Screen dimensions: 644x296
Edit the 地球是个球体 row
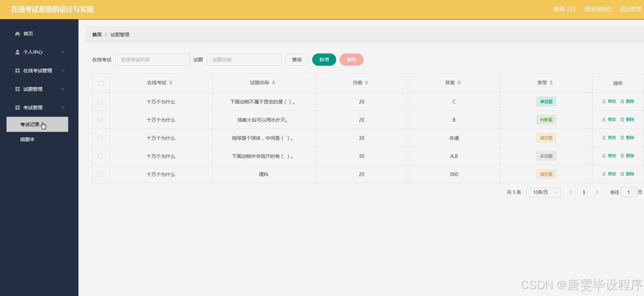pyautogui.click(x=609, y=137)
